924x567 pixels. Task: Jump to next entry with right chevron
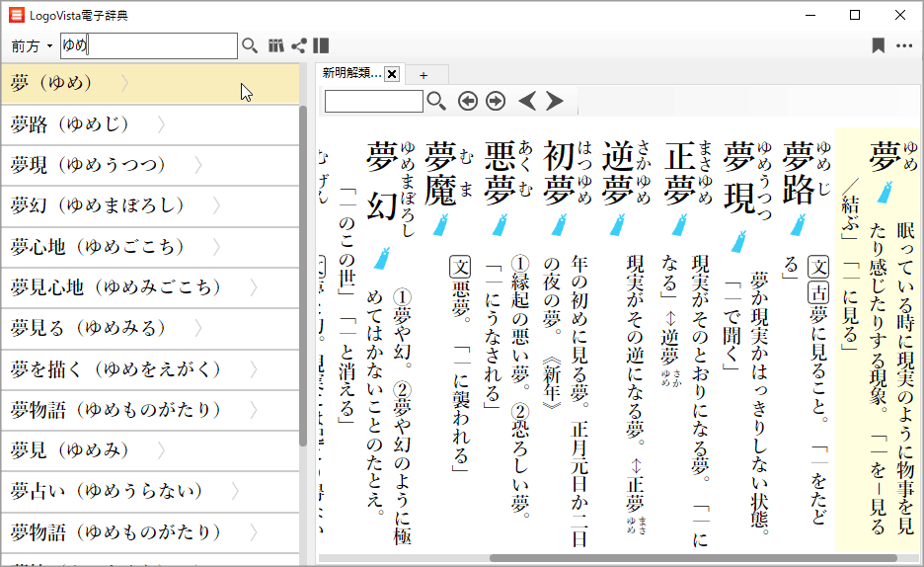click(555, 101)
